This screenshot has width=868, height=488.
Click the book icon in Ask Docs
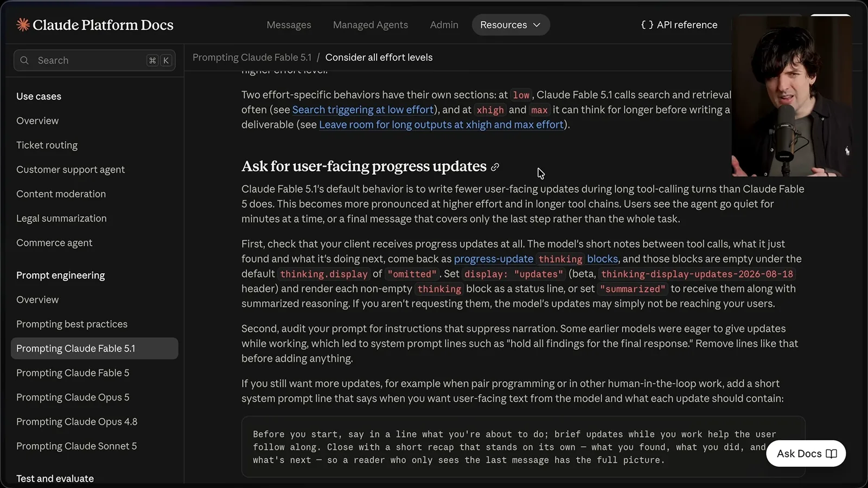[831, 453]
